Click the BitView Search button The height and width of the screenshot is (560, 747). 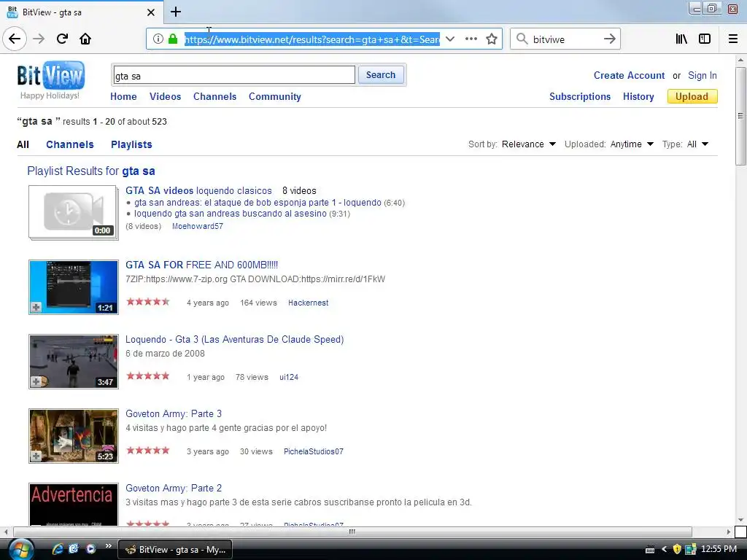381,75
